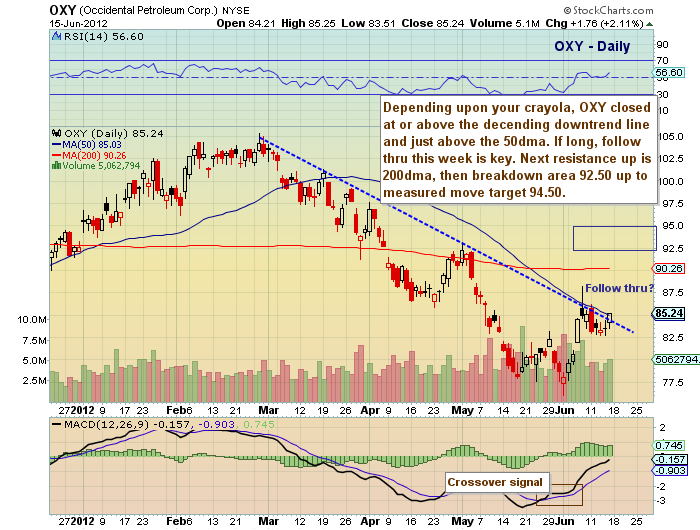Click the Volume 5.1M header value
Screen dimensions: 700x530
[504, 24]
